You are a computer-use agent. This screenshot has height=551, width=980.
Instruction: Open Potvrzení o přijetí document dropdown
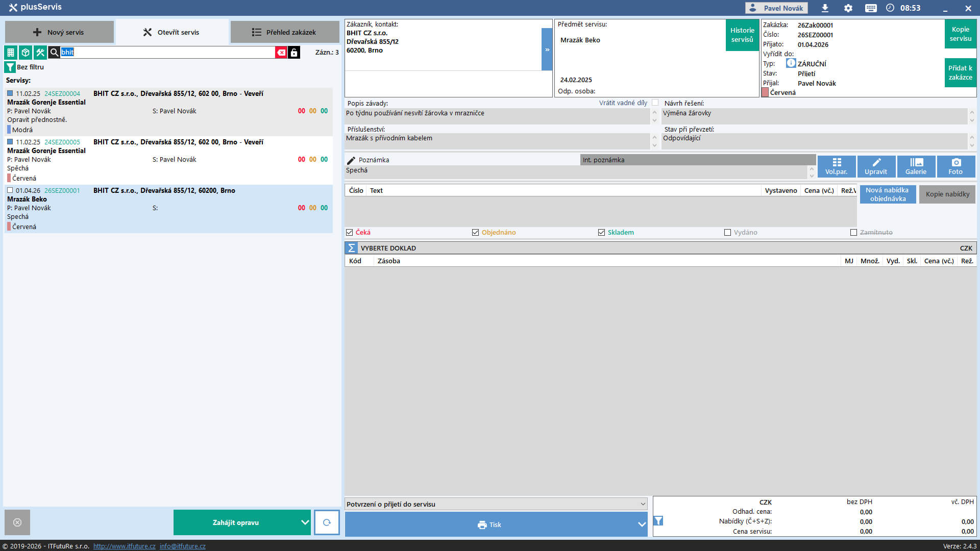pos(643,504)
